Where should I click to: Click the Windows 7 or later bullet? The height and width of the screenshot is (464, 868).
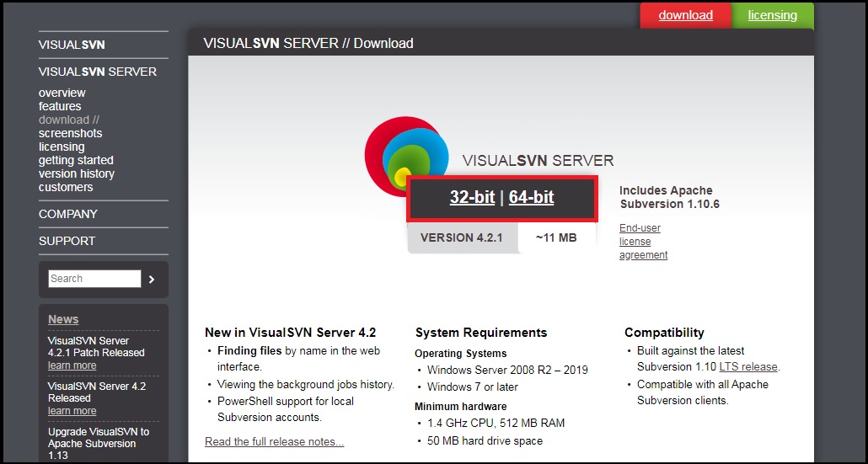(x=473, y=387)
